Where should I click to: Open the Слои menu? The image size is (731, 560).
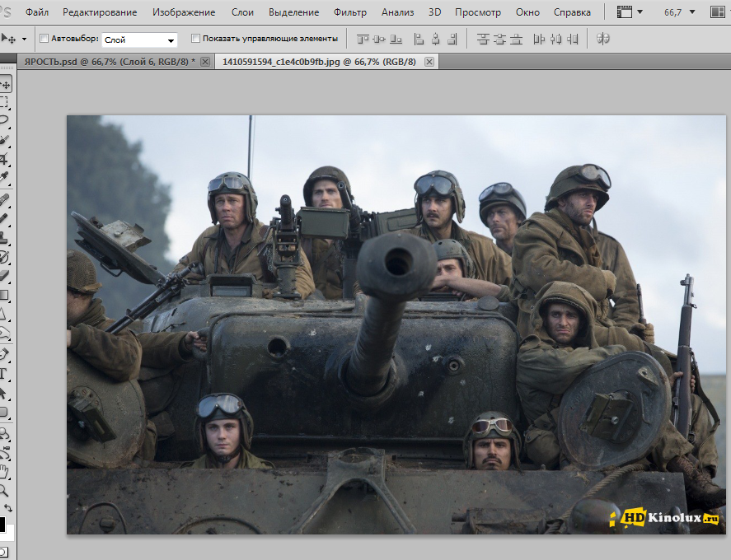click(242, 12)
